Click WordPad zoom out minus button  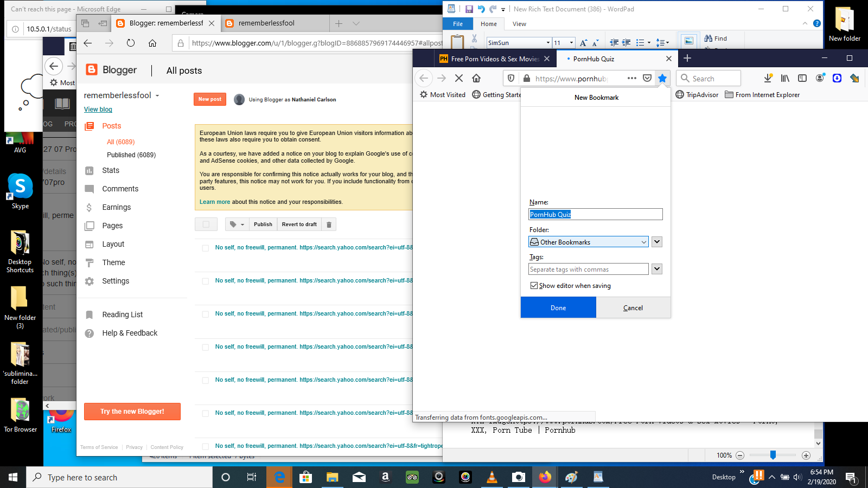point(740,455)
